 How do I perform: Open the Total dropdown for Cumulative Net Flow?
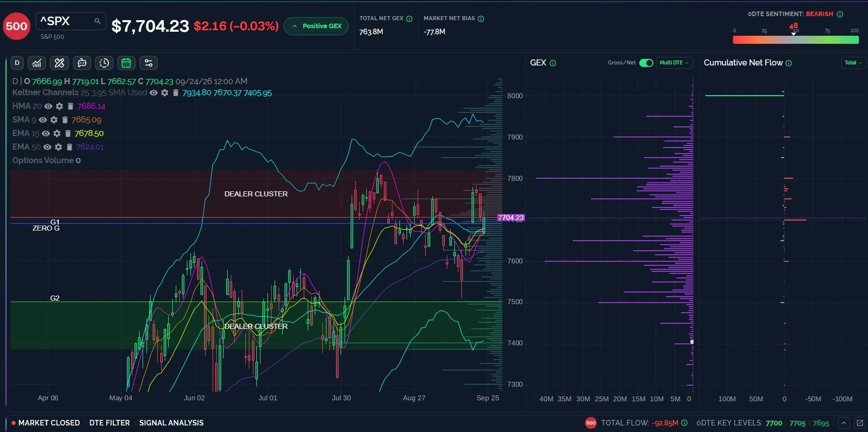coord(853,63)
